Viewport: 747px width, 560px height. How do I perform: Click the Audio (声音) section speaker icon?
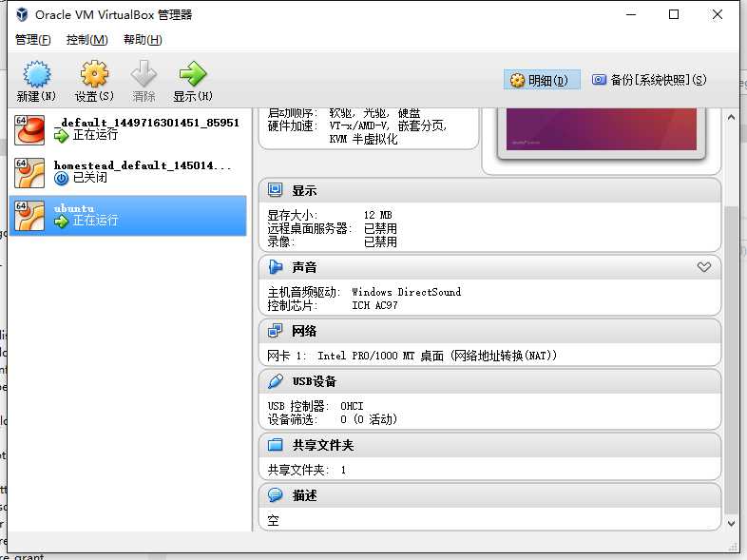[275, 267]
